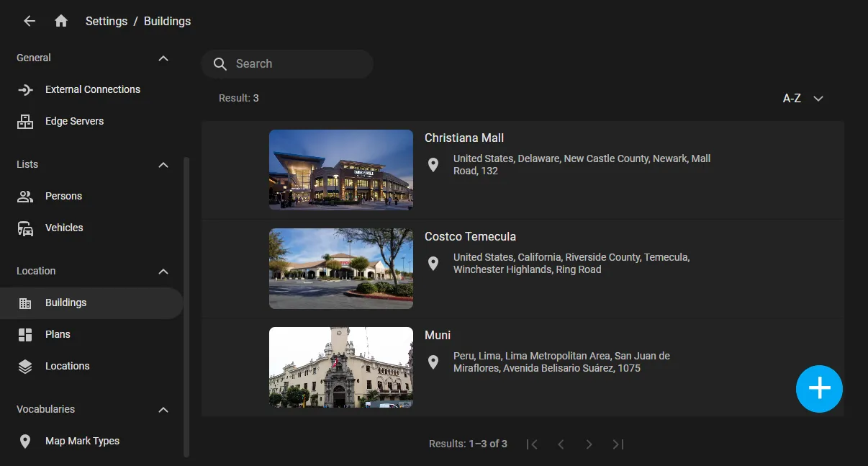Image resolution: width=868 pixels, height=466 pixels.
Task: Click Buildings in the breadcrumb
Action: [167, 21]
